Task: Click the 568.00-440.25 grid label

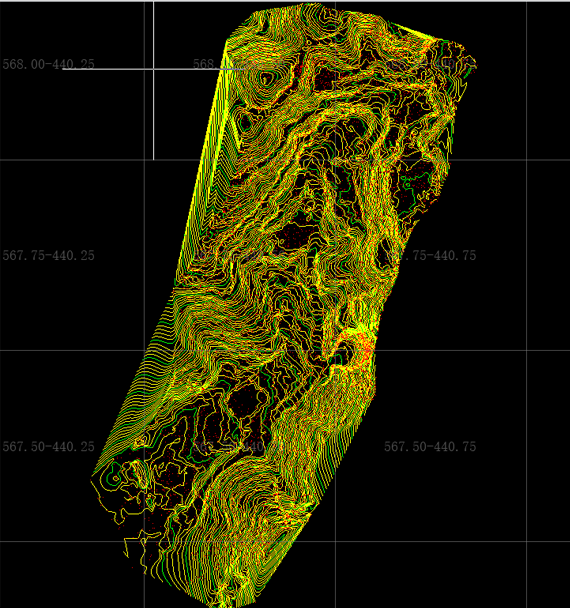Action: pyautogui.click(x=48, y=64)
